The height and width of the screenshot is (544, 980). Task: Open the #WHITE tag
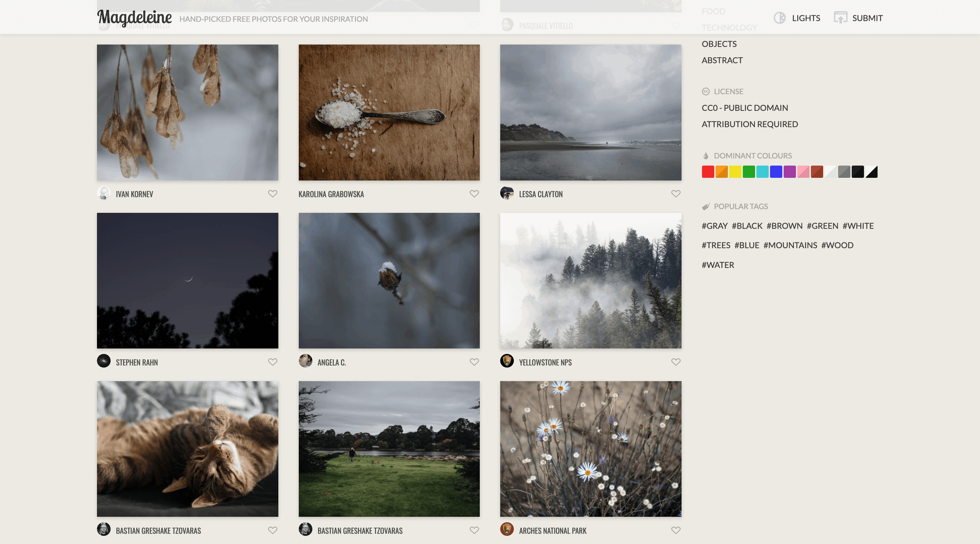click(858, 226)
